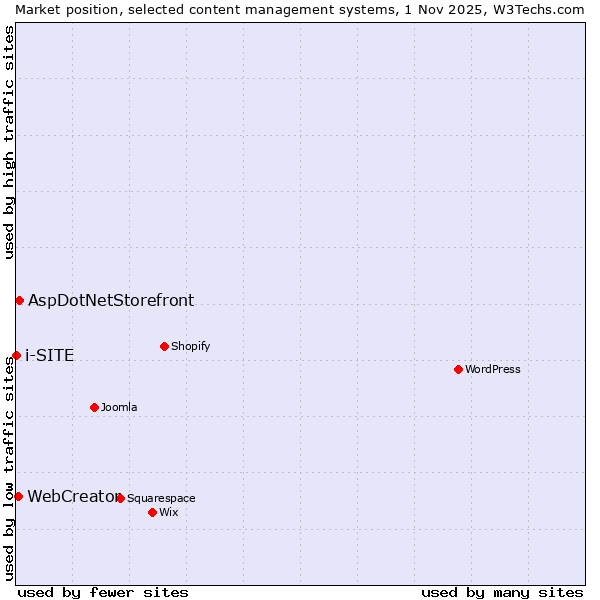The image size is (600, 600).
Task: Click the WordPress text label
Action: [x=492, y=369]
